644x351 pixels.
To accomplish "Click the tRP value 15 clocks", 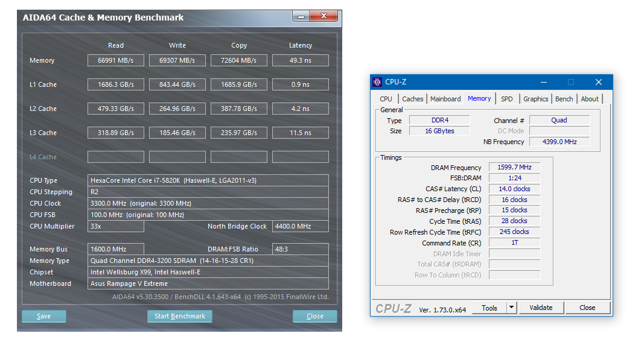I will pos(515,210).
